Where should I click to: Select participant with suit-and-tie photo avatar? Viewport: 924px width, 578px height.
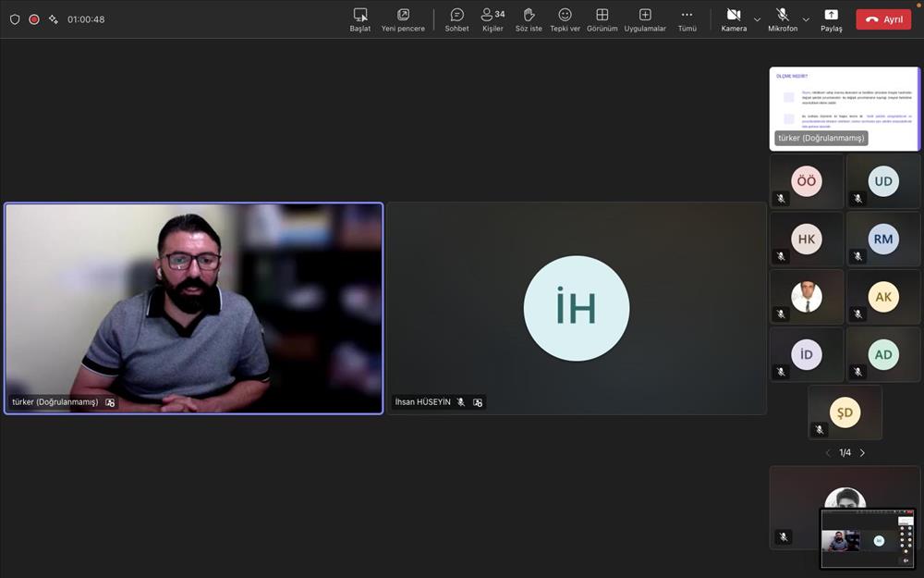point(807,297)
